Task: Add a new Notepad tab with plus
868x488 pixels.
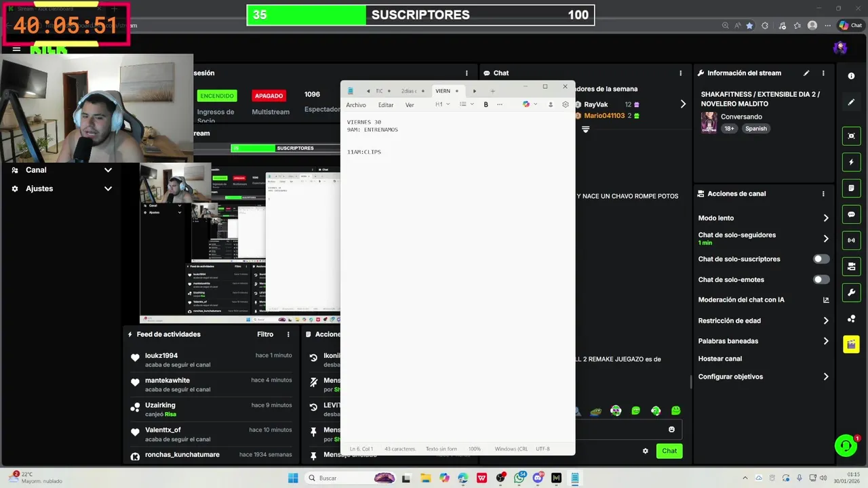Action: pos(492,91)
